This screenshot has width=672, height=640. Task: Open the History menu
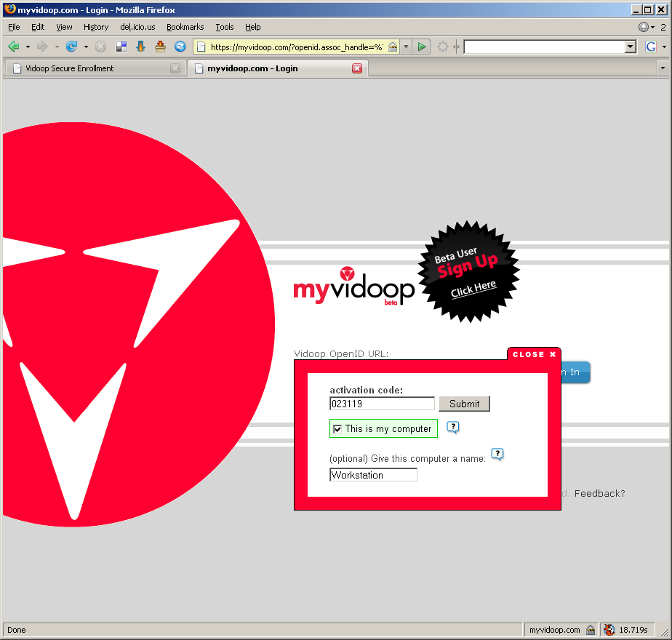[96, 27]
